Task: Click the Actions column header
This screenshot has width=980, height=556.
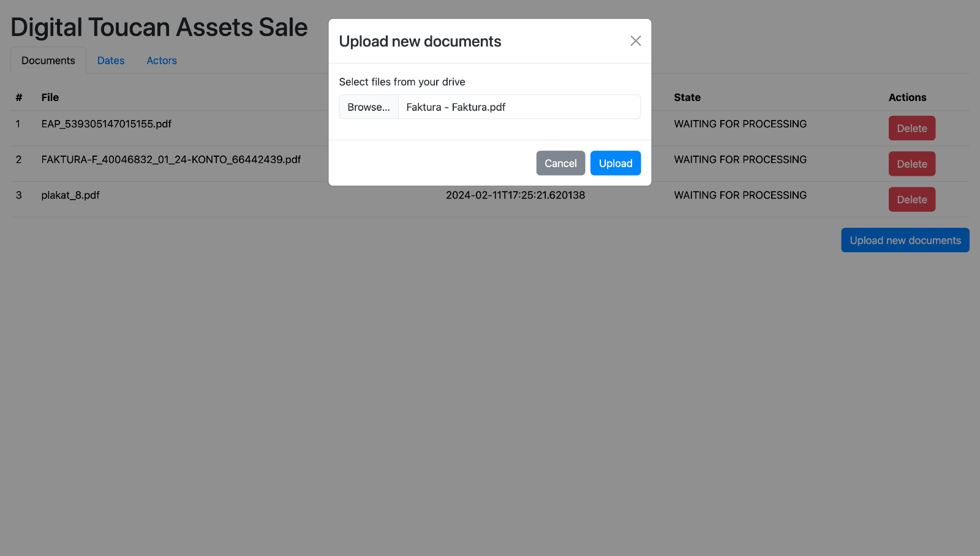Action: tap(907, 97)
